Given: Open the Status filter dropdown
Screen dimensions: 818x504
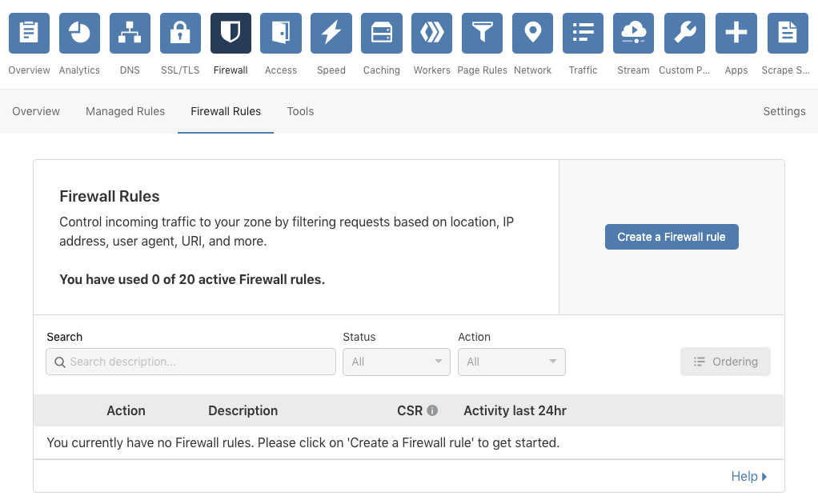Looking at the screenshot, I should tap(396, 362).
